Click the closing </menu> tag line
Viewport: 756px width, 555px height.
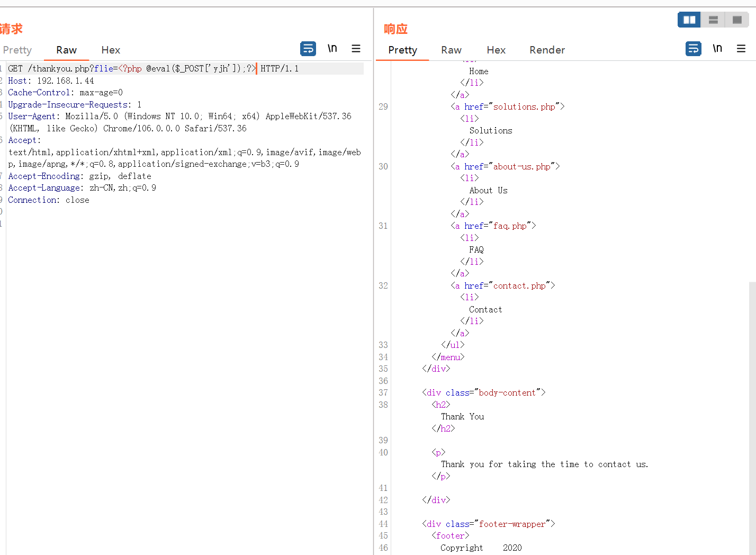click(448, 357)
